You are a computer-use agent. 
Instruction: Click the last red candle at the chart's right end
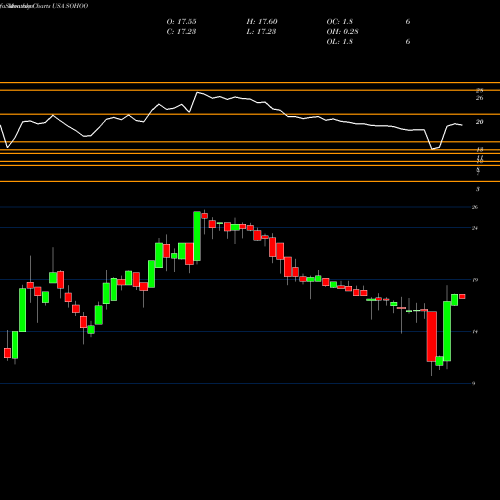462,296
